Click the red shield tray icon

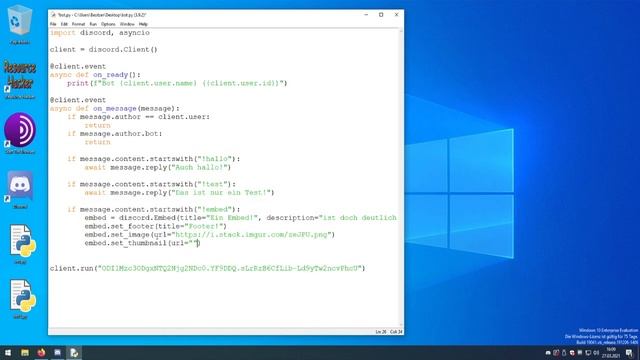click(x=572, y=353)
